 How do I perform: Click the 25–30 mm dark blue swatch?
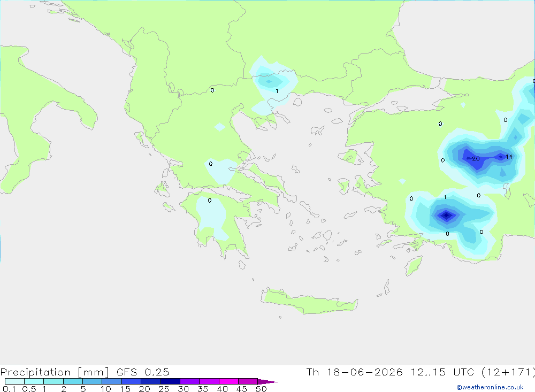tap(170, 381)
